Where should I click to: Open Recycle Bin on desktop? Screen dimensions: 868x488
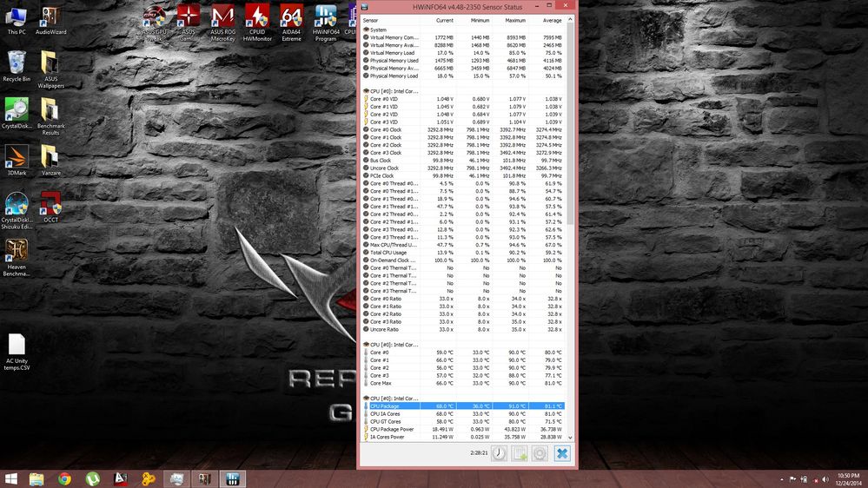pyautogui.click(x=17, y=66)
